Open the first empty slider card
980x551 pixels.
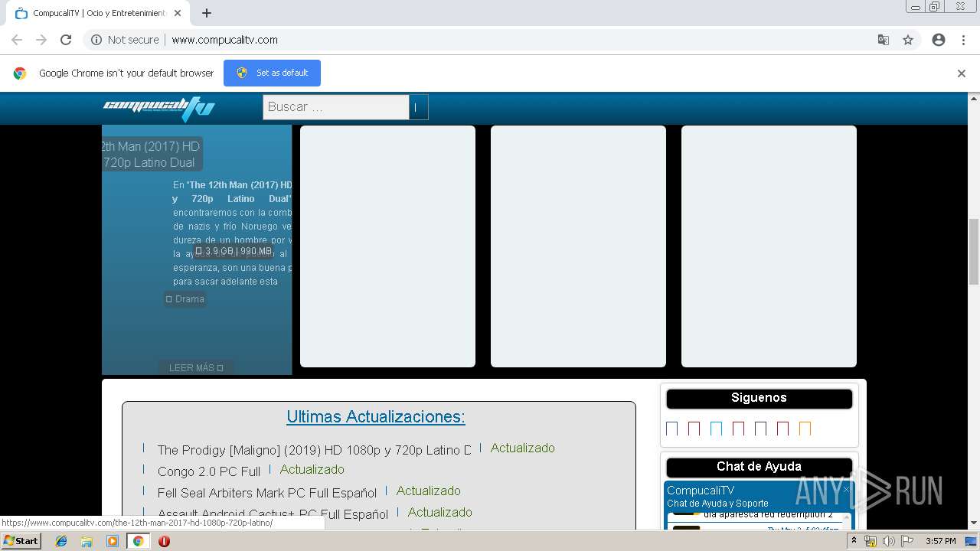tap(387, 246)
